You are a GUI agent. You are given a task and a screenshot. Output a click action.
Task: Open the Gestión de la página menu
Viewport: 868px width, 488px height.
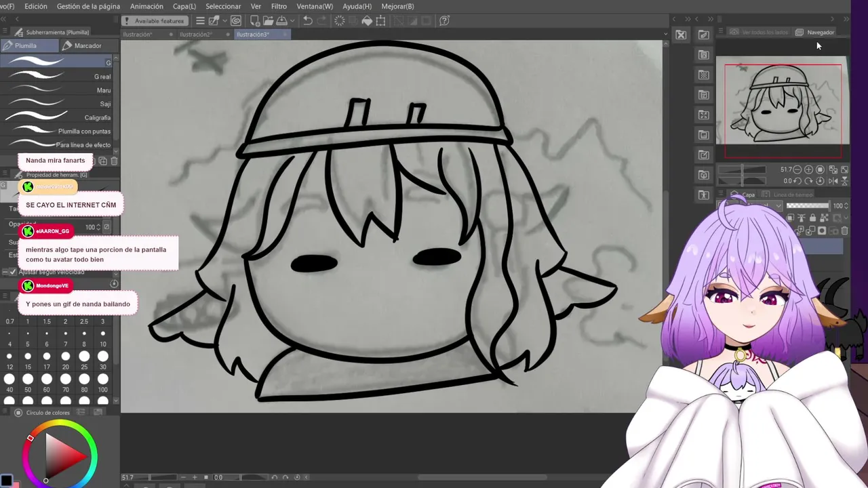[x=88, y=6]
